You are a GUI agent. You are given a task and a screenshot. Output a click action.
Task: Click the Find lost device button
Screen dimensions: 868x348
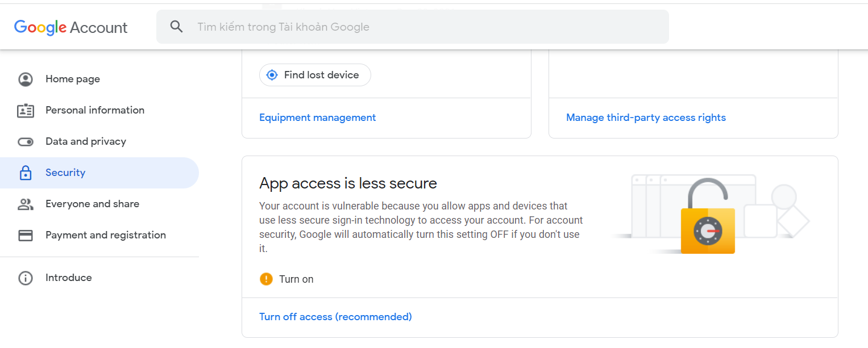(315, 75)
